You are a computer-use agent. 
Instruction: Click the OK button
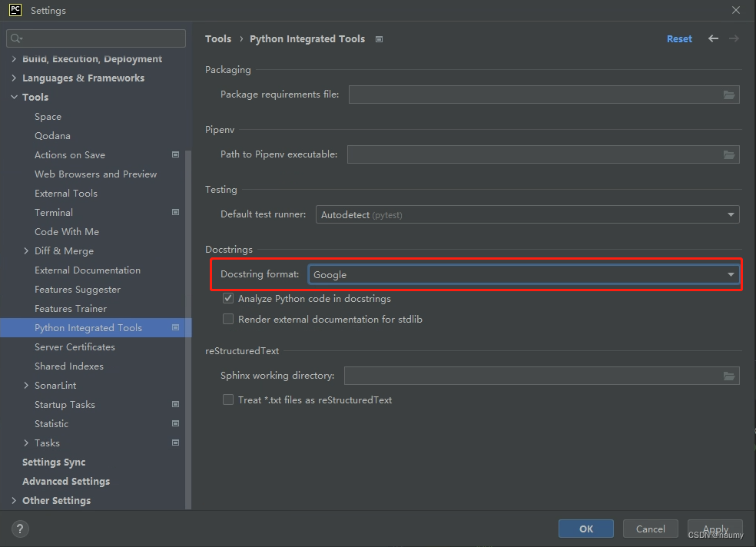click(585, 529)
